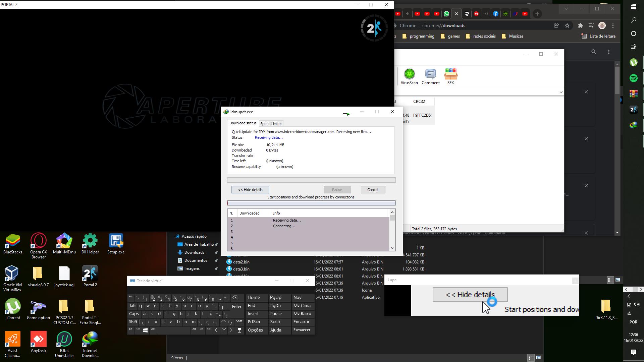644x362 pixels.
Task: Switch to the Speed Limiter tab
Action: (271, 124)
